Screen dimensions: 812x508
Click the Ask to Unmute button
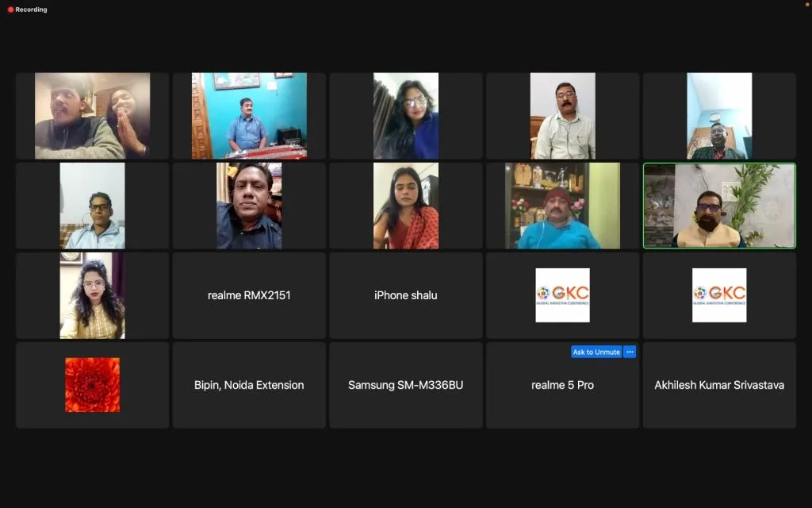pos(596,352)
